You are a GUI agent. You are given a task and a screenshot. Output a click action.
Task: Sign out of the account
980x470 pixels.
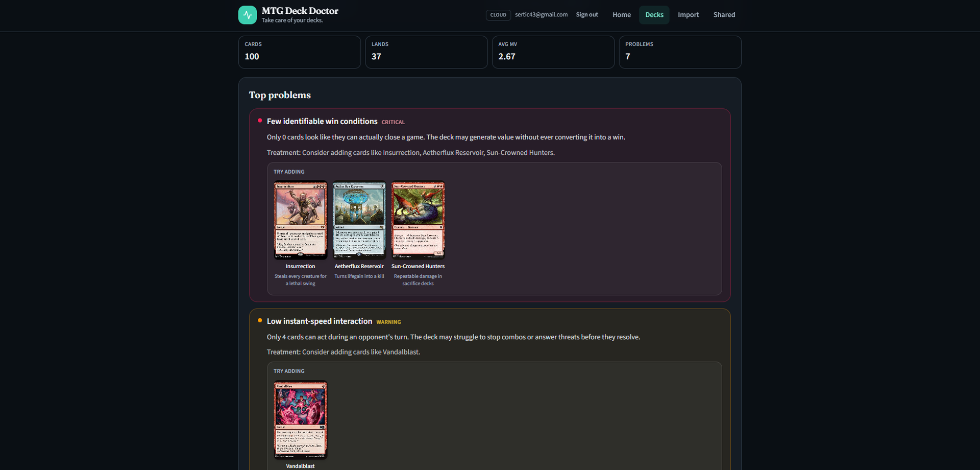(587, 15)
